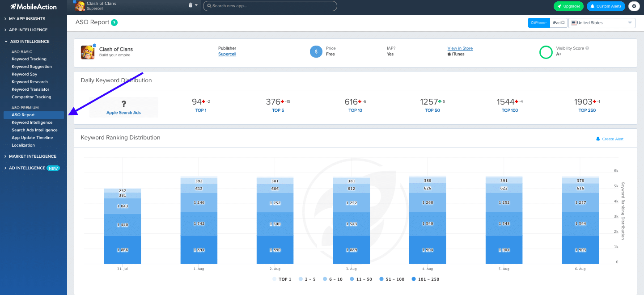Open the United States country dropdown
This screenshot has height=295, width=644.
tap(602, 23)
